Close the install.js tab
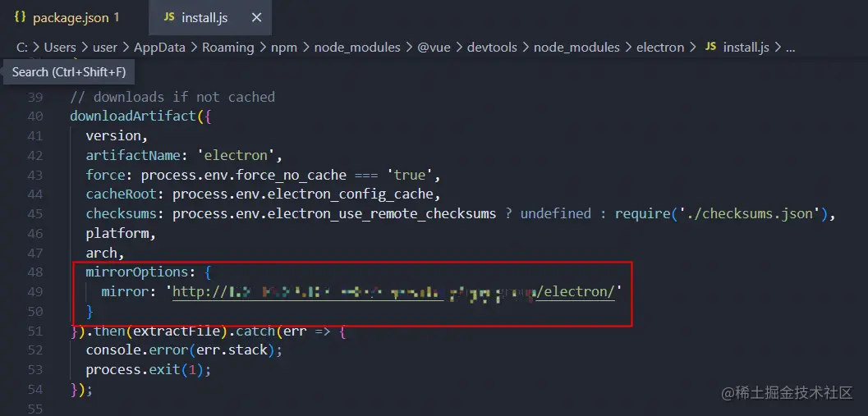Screen dimensions: 868x416 256,18
